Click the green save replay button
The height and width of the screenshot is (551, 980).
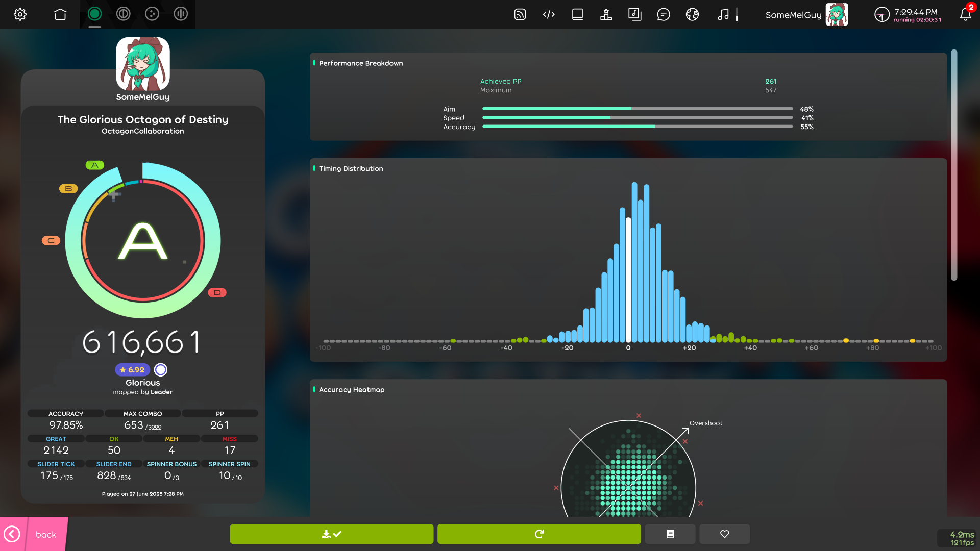click(x=331, y=534)
